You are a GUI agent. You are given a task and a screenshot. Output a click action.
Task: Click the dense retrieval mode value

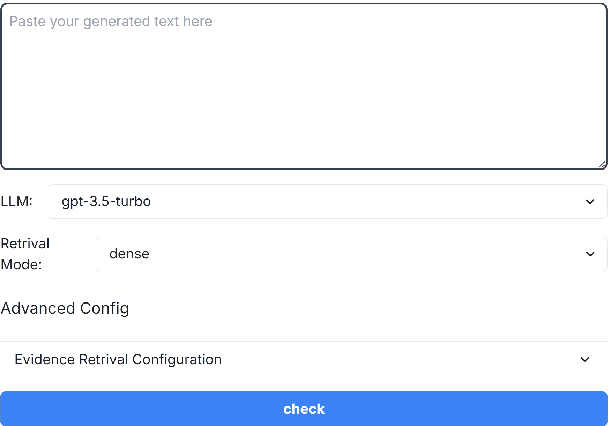pos(129,254)
